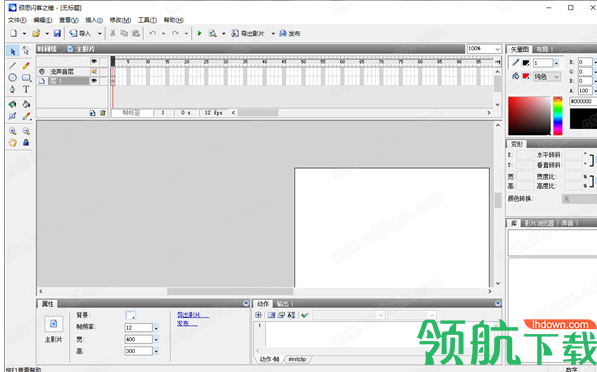The height and width of the screenshot is (372, 597).
Task: Select the Pencil tool
Action: (26, 65)
